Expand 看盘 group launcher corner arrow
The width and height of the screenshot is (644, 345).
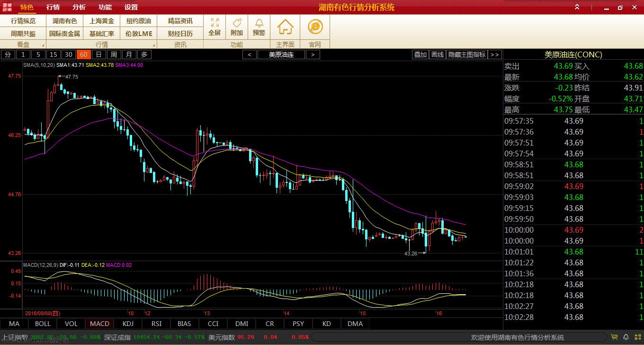click(43, 45)
